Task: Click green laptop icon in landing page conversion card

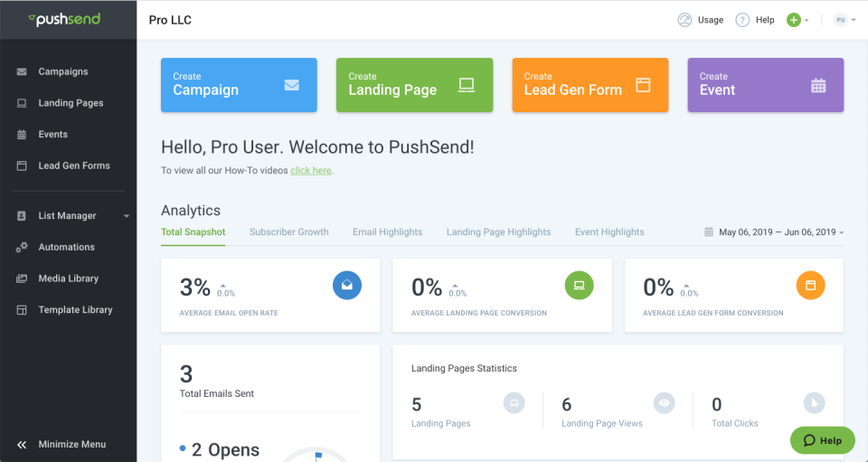Action: tap(579, 285)
